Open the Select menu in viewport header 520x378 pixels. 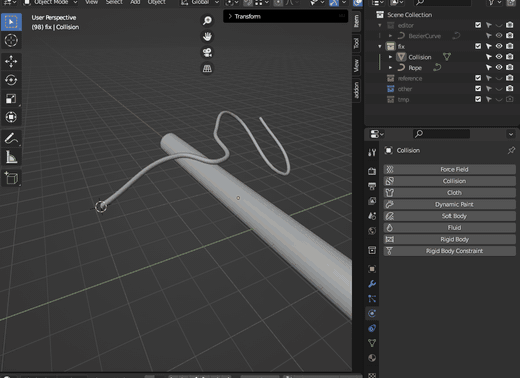[114, 2]
